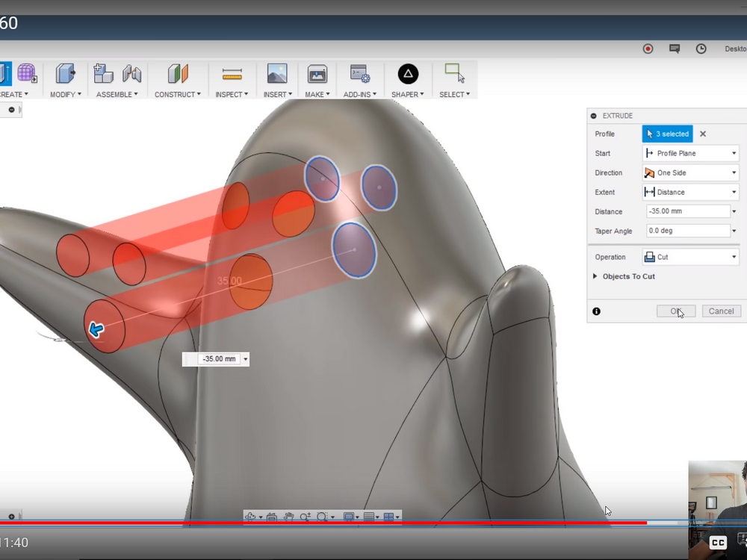This screenshot has height=560, width=747.
Task: Open the Display Settings icon
Action: tap(350, 516)
